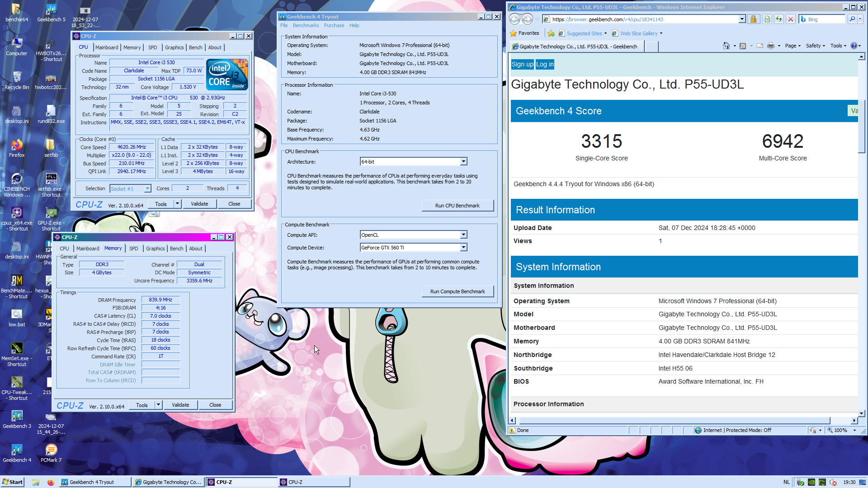Click Run CPU Benchmark button
868x488 pixels.
(458, 206)
